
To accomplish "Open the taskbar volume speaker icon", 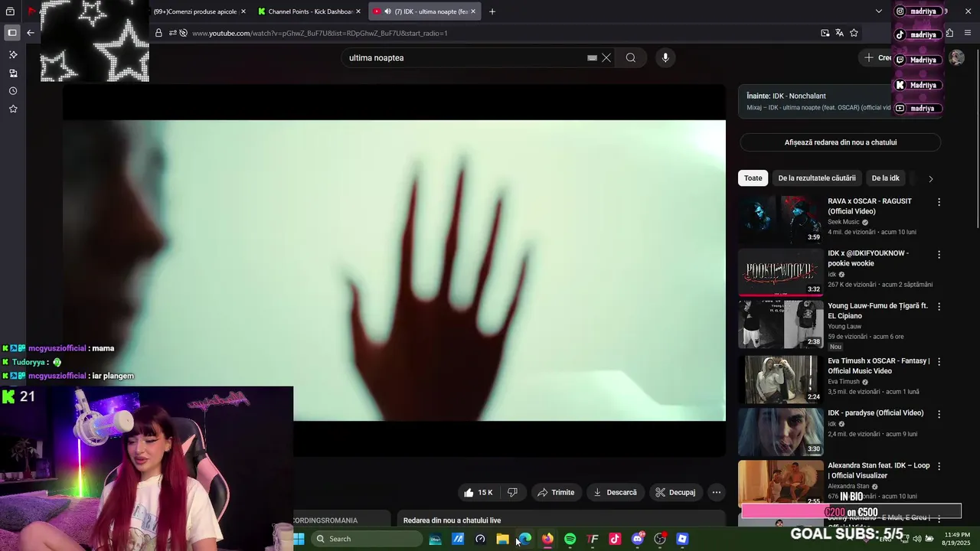I will [917, 539].
